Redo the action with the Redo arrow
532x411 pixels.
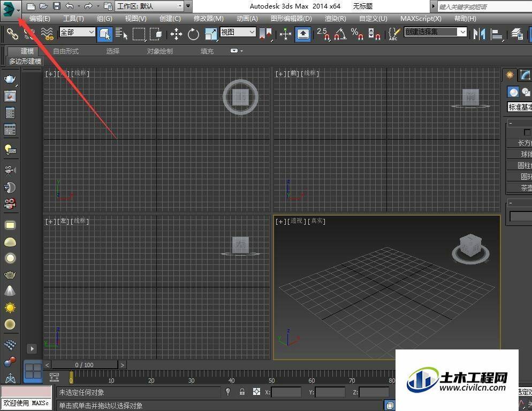pos(88,6)
